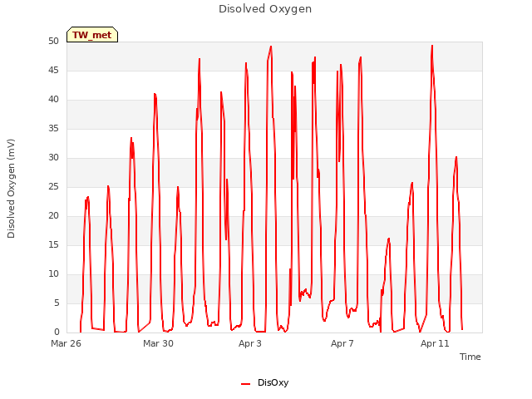Click the 'Apr 3' x-axis label
532x399 pixels.
tap(250, 343)
